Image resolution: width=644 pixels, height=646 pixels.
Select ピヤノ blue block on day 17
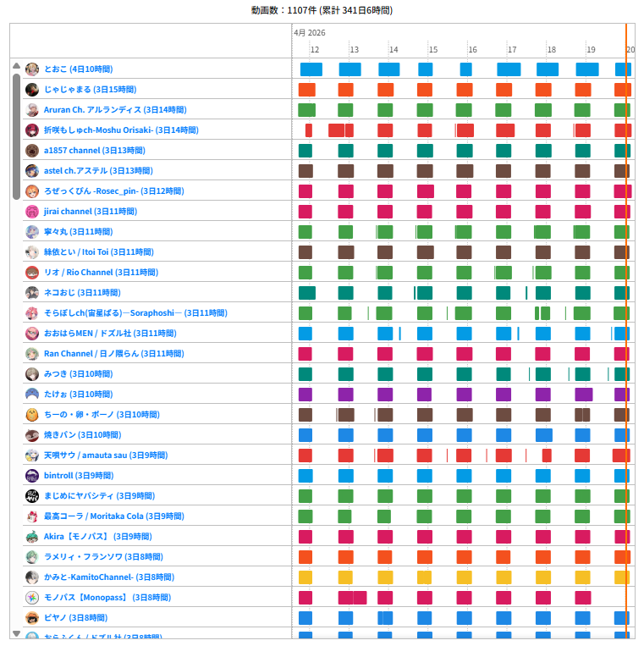point(504,618)
